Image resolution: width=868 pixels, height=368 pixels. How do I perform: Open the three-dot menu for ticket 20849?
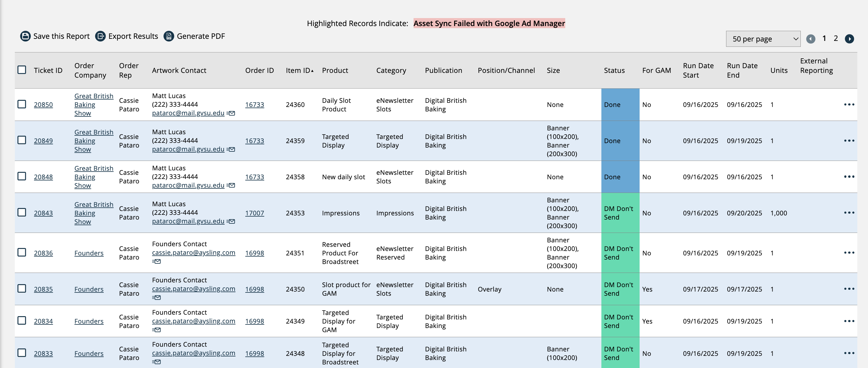[x=849, y=140]
